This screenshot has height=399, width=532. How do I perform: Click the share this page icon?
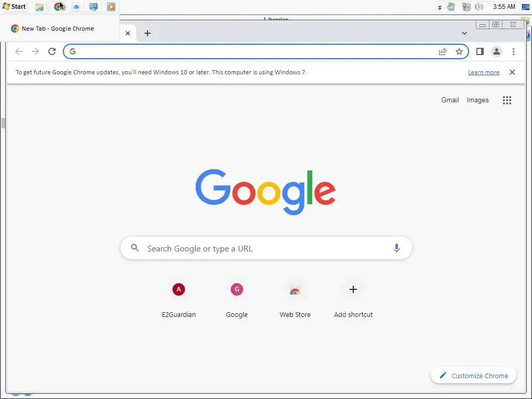443,51
